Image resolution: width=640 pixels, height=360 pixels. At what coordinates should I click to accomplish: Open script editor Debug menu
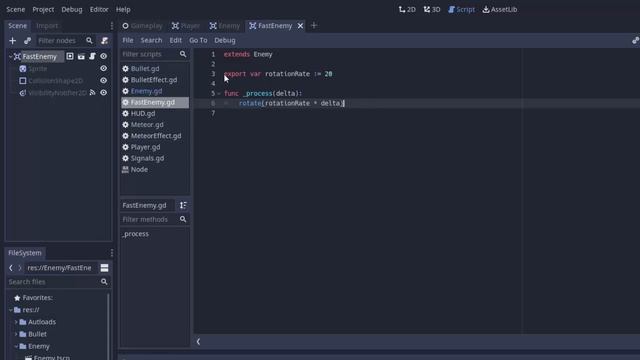point(225,40)
